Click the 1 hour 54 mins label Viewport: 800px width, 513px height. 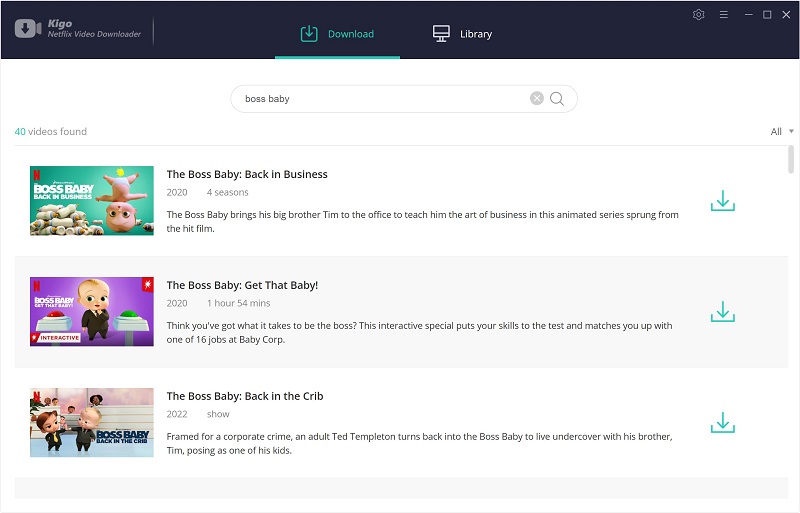click(x=238, y=303)
